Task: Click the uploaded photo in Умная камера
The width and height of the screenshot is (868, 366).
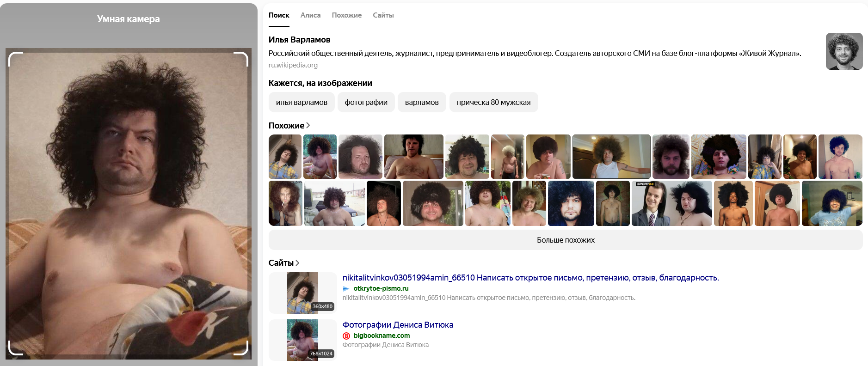Action: 129,204
